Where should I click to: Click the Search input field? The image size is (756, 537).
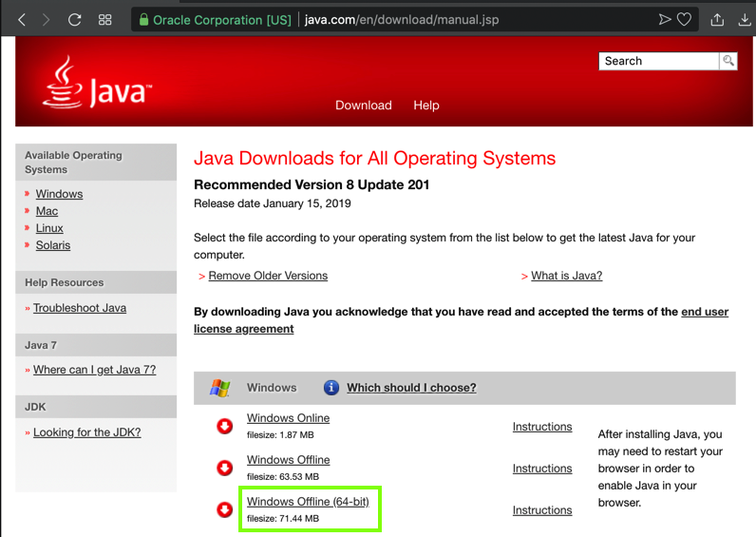point(659,61)
